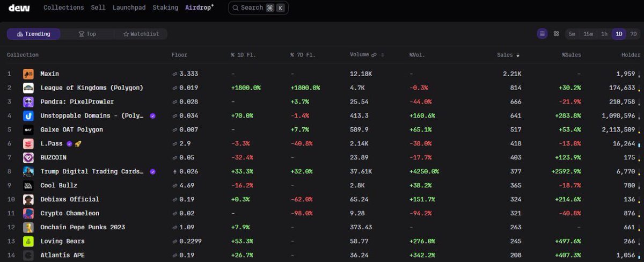Click Pandra: PixelProwler collection avatar

pyautogui.click(x=28, y=101)
